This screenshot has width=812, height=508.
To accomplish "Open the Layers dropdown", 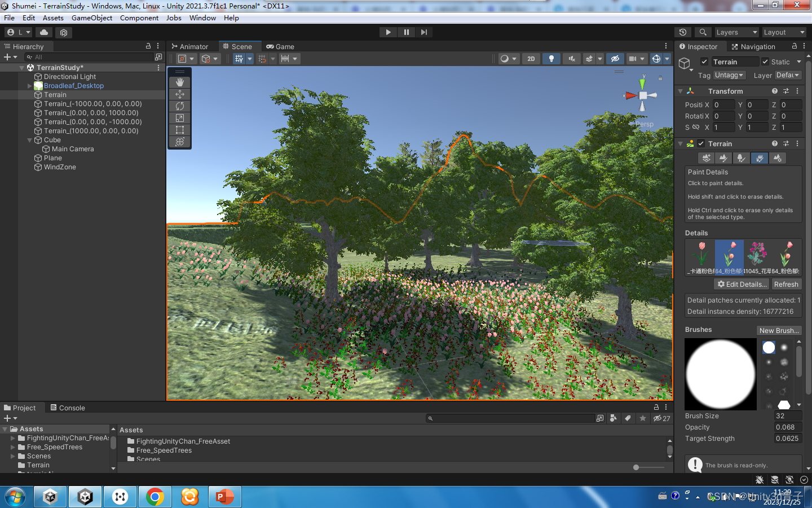I will pos(736,32).
